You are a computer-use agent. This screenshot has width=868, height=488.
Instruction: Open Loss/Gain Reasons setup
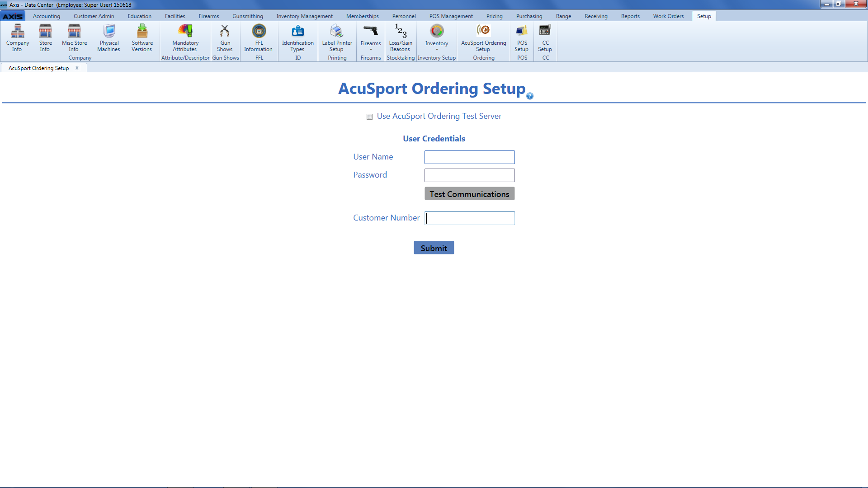[x=401, y=38]
